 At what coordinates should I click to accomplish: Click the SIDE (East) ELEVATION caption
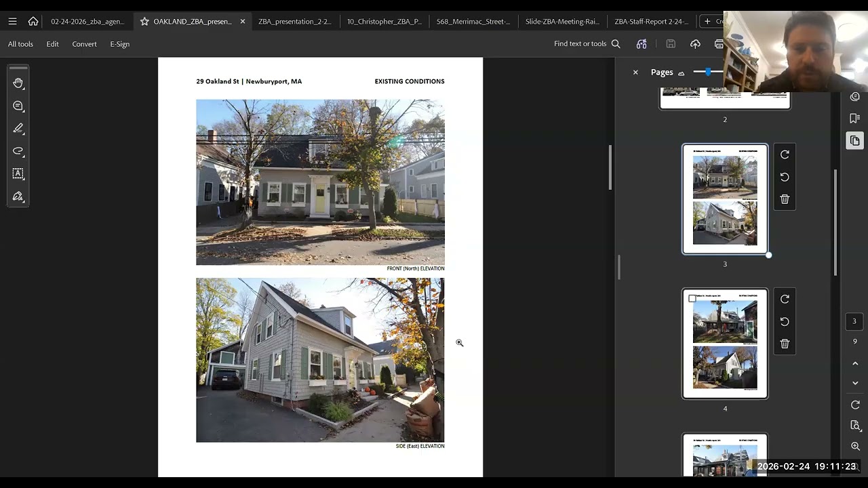[x=420, y=446]
